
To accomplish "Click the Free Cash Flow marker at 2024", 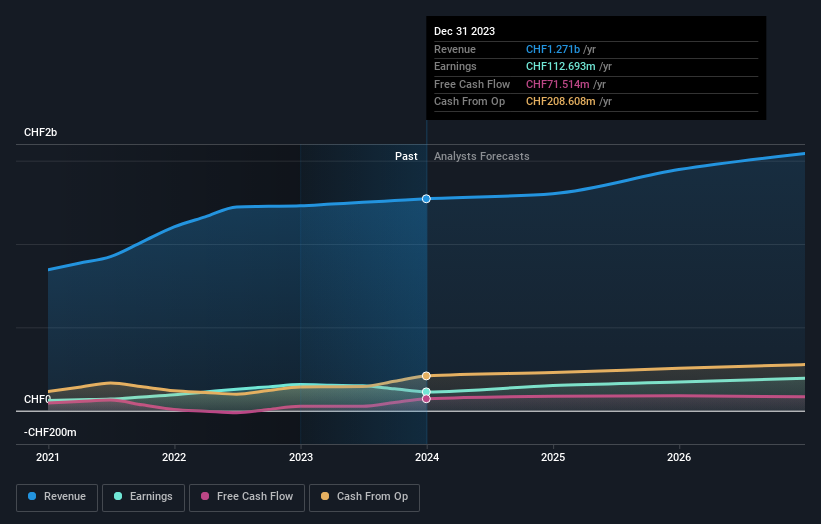I will pos(426,399).
